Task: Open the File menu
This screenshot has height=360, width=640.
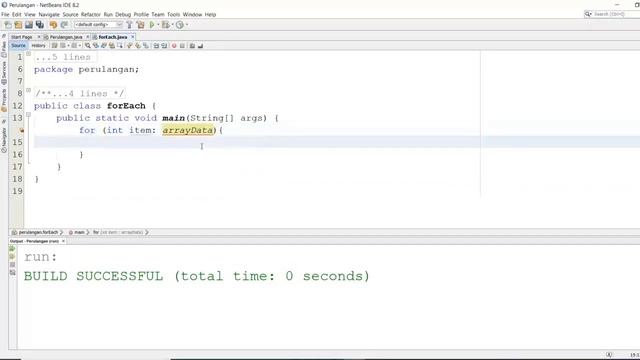Action: click(x=5, y=14)
